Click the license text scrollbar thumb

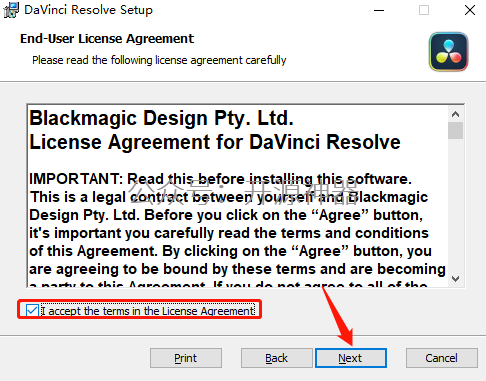[x=455, y=130]
